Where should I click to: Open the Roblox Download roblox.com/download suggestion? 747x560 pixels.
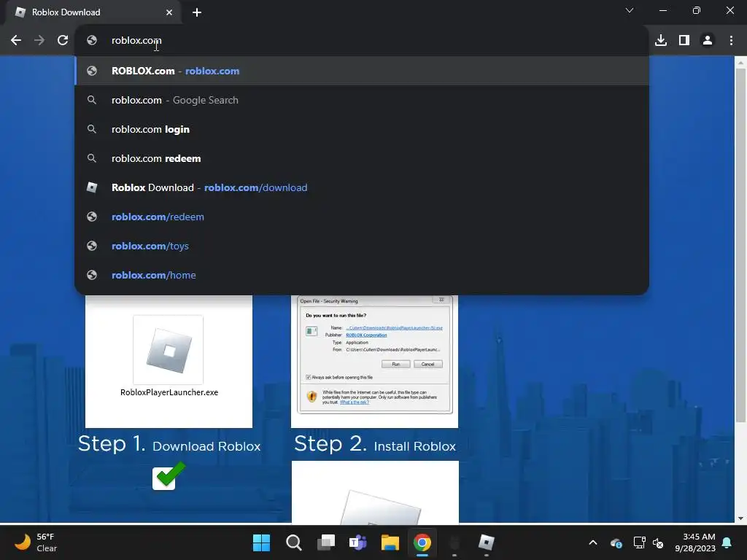coord(362,187)
